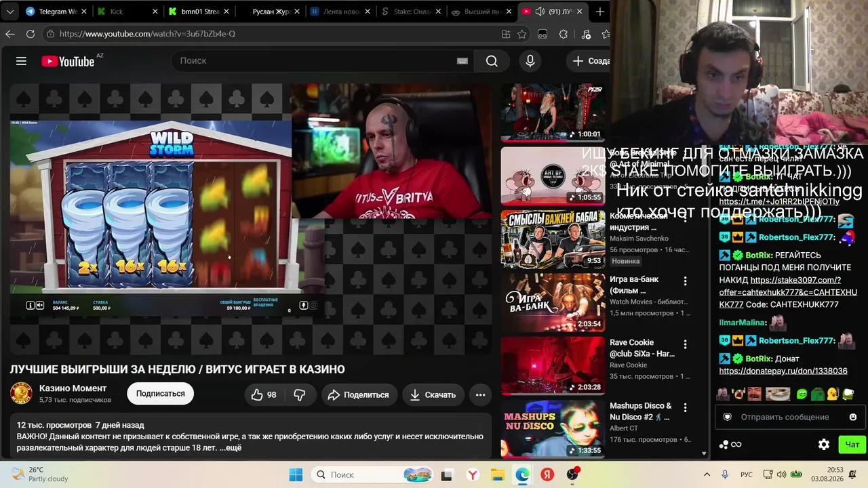
Task: Open the YouTube guide hamburger menu
Action: pos(21,61)
